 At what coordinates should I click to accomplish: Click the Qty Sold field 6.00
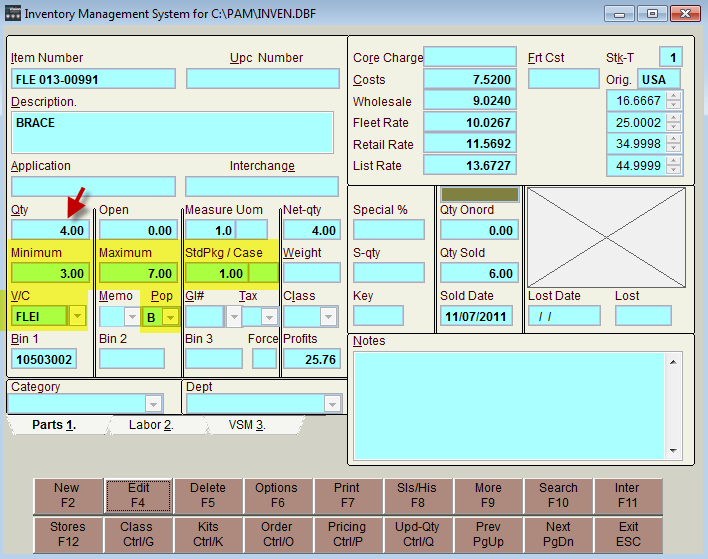pyautogui.click(x=480, y=273)
